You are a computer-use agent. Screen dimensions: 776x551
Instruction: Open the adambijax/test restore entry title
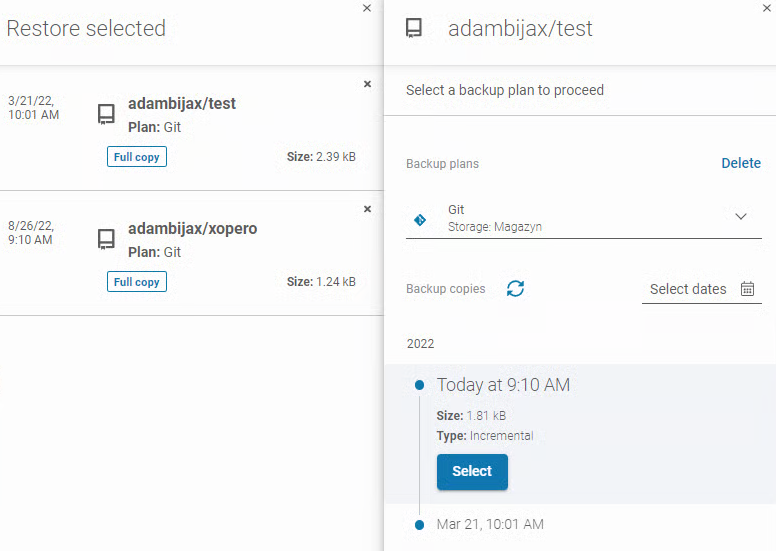pyautogui.click(x=182, y=103)
